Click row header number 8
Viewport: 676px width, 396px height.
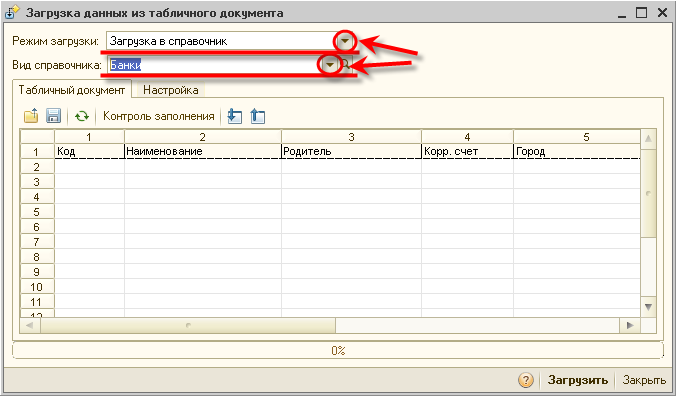37,257
